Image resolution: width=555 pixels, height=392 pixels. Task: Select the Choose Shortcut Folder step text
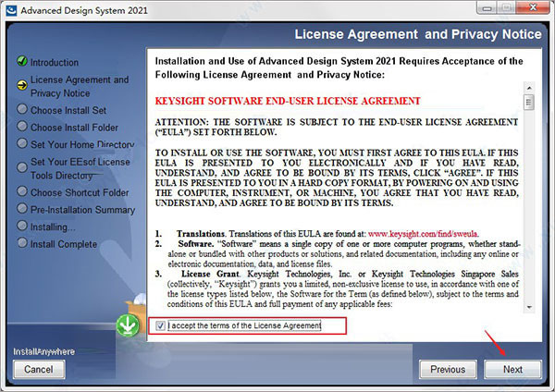[x=80, y=193]
